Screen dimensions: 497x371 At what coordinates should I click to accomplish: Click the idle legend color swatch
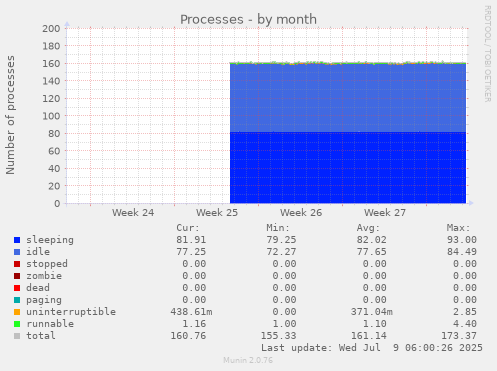tap(17, 252)
